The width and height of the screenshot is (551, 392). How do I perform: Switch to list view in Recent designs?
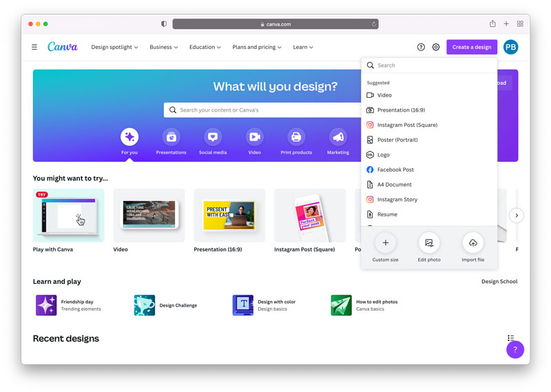click(x=510, y=338)
